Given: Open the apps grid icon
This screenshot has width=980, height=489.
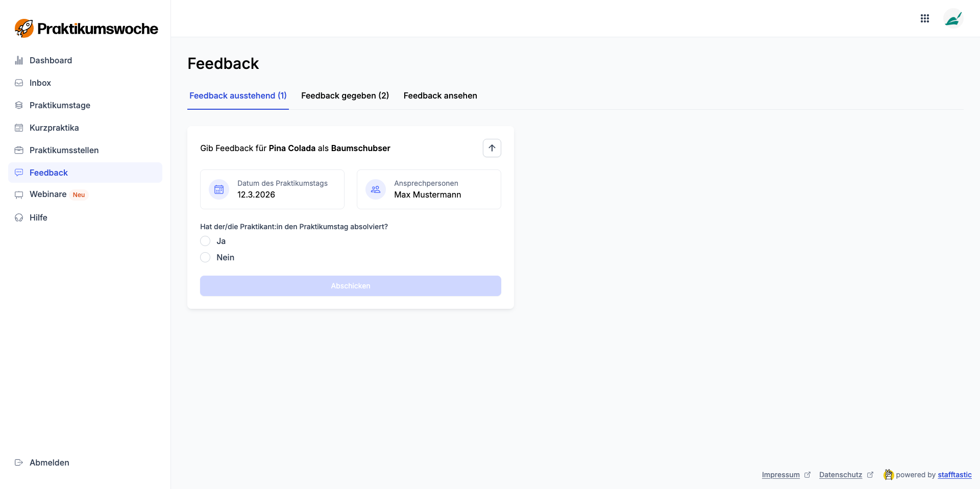Looking at the screenshot, I should (924, 18).
